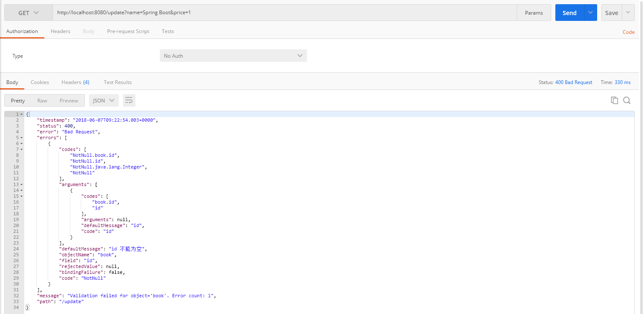View the response Cookies tab
This screenshot has height=314, width=644.
(40, 82)
